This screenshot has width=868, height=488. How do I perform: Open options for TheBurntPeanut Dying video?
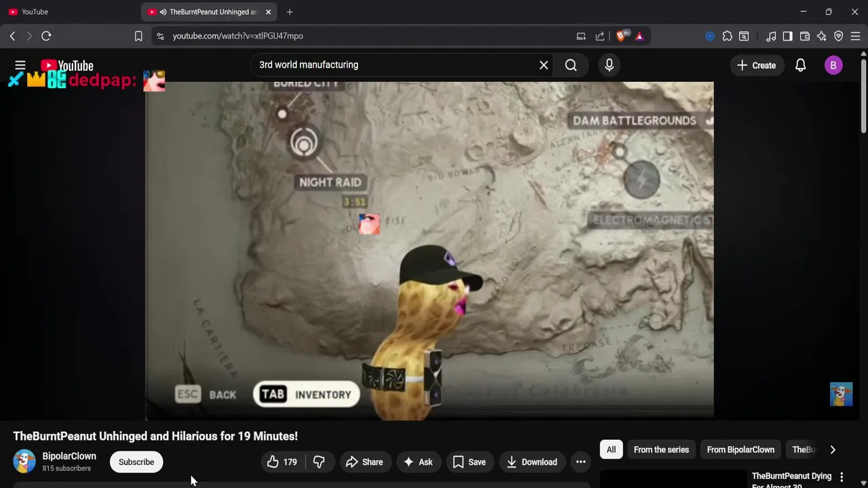pyautogui.click(x=842, y=477)
